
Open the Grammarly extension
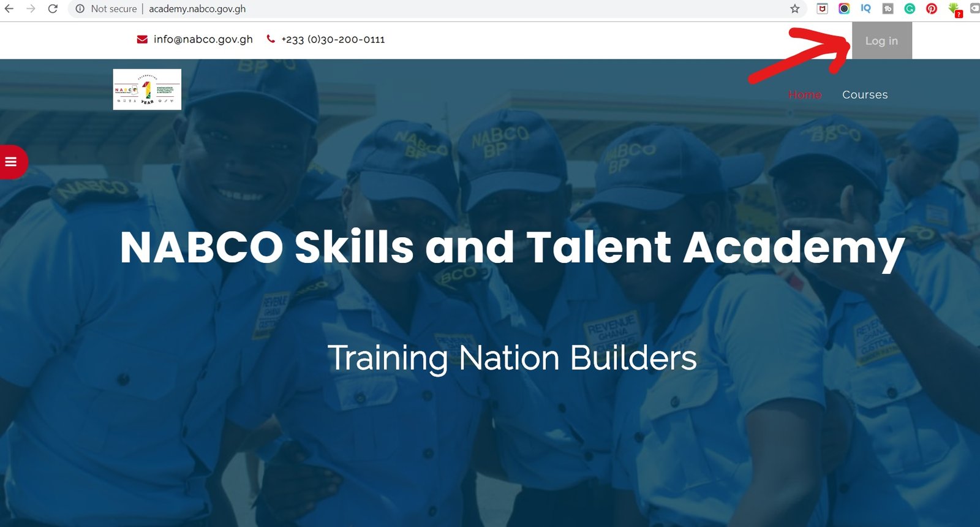(x=910, y=9)
